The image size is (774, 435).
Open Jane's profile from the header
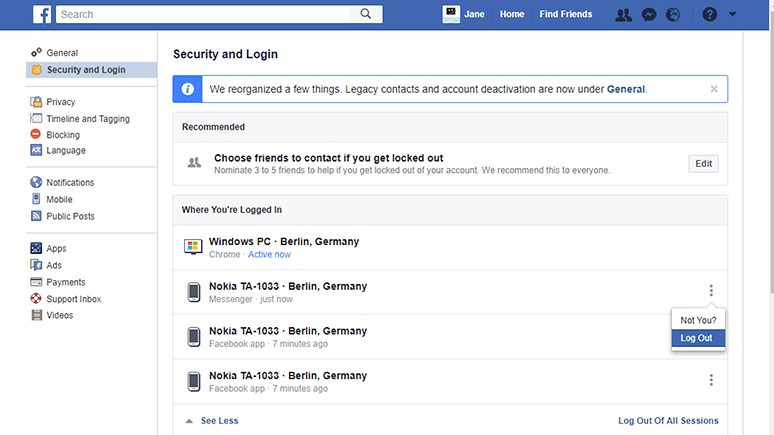click(465, 14)
